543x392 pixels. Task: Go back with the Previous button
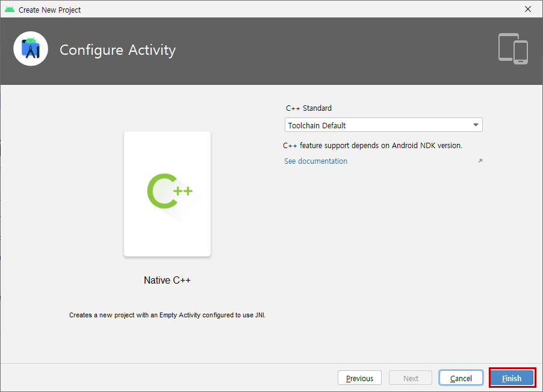tap(359, 378)
